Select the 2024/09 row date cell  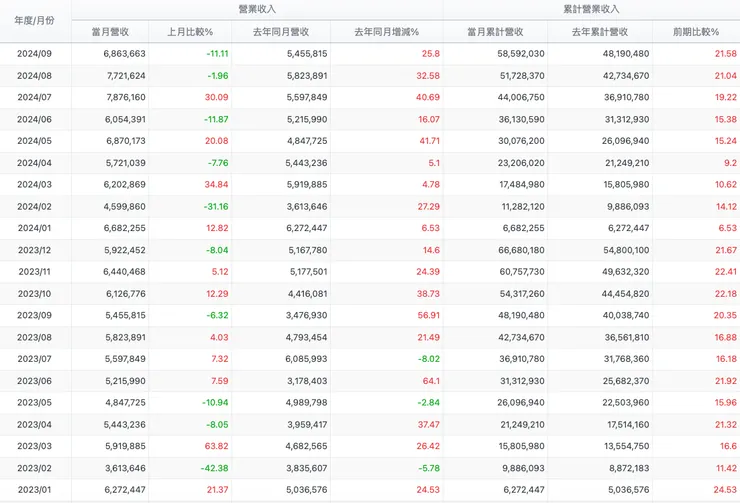pos(34,53)
